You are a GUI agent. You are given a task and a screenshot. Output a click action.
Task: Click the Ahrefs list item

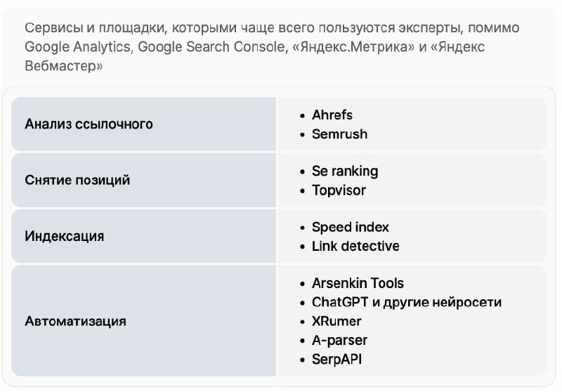[x=332, y=115]
